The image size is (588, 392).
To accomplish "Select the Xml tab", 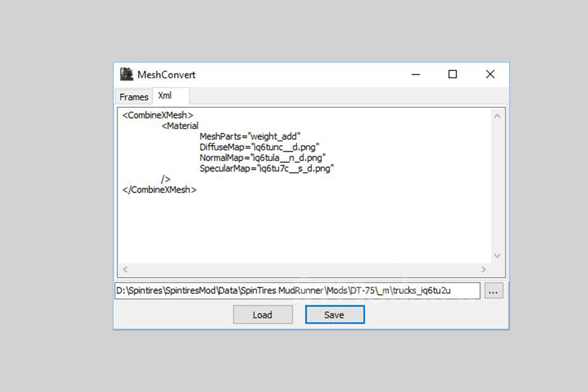I will [165, 96].
